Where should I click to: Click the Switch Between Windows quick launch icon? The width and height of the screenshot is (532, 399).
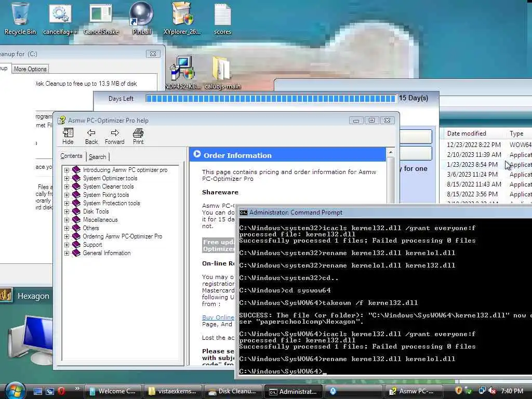point(50,391)
